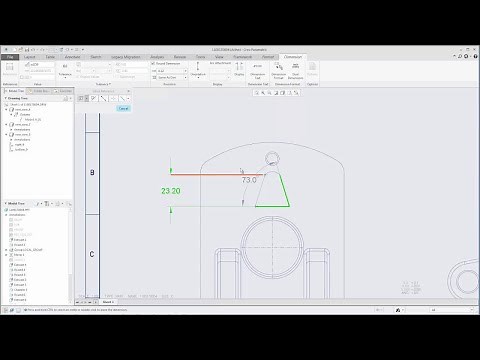Click the Display icon in the ribbon
This screenshot has width=480, height=360.
click(x=239, y=69)
